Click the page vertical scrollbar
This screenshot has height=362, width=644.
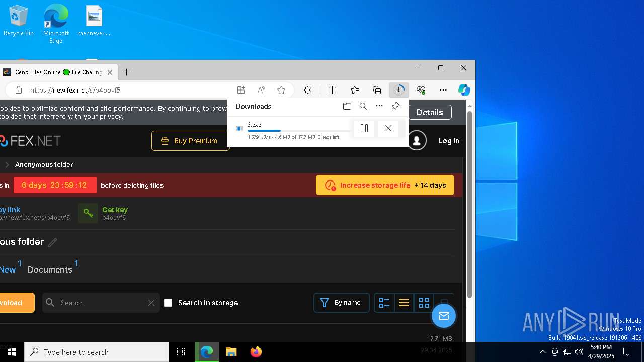[x=469, y=204]
